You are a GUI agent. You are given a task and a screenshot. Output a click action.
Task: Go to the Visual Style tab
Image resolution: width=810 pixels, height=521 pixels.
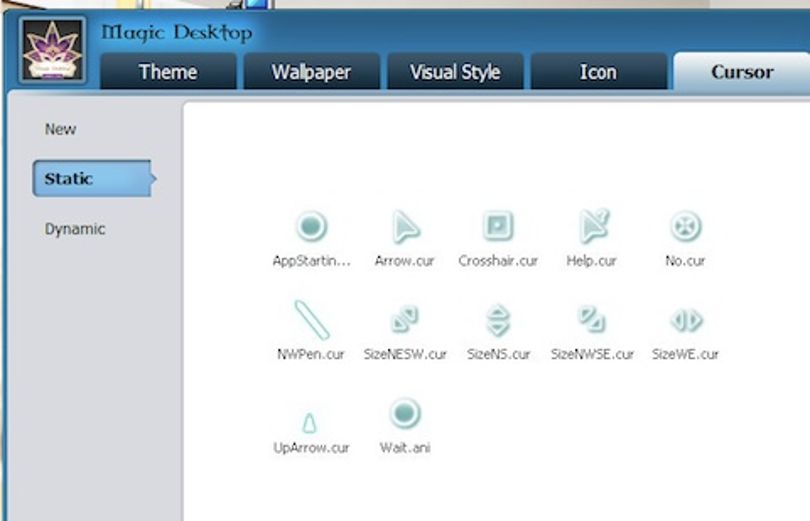(x=455, y=71)
